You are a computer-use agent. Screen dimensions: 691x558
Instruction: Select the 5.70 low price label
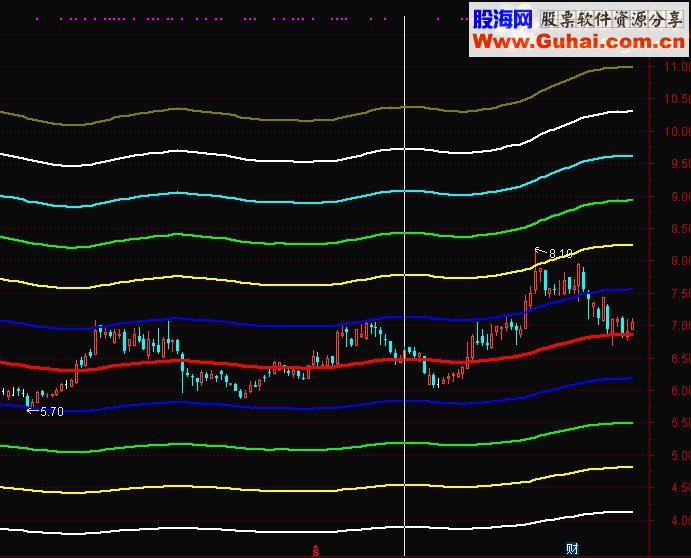52,412
